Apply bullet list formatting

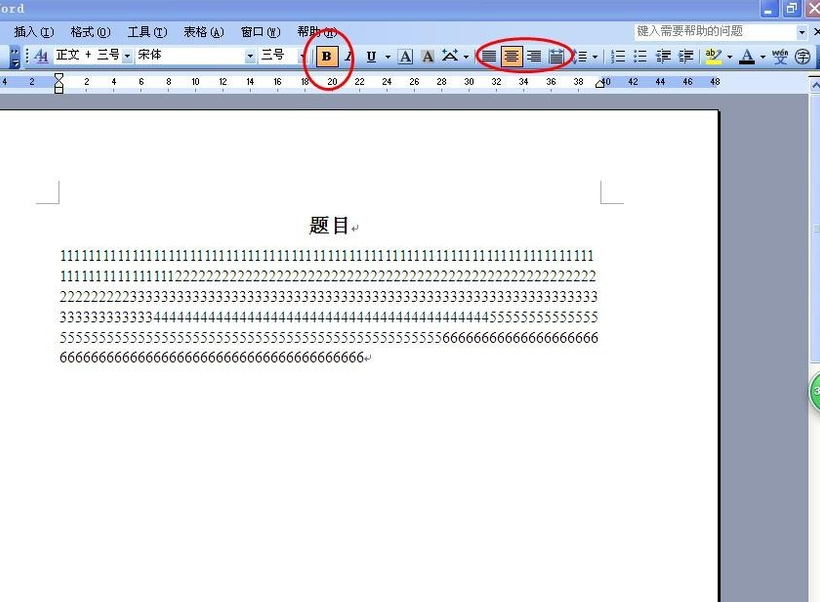tap(639, 56)
